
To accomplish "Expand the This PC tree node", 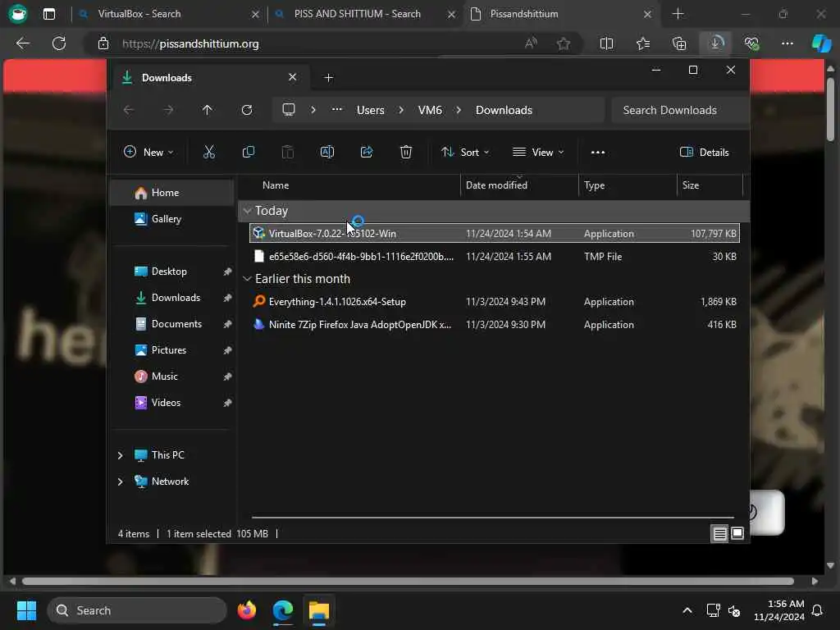I will pos(120,455).
